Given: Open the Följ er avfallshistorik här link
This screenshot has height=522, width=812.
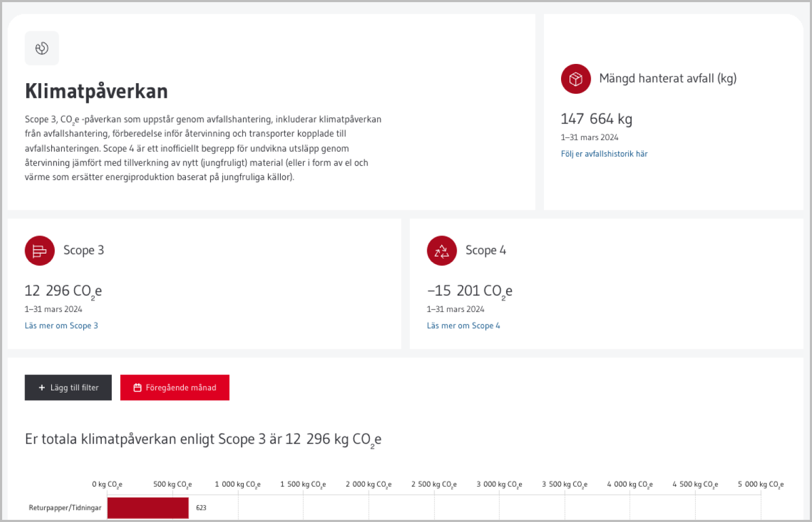Looking at the screenshot, I should [604, 154].
